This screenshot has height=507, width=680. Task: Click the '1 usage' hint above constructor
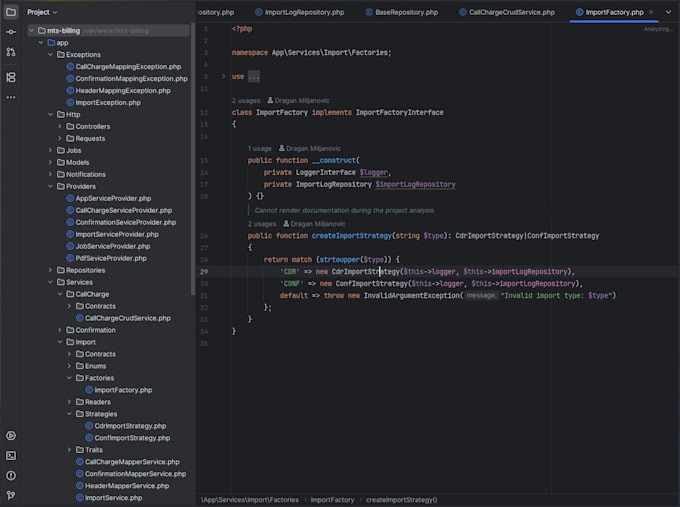pyautogui.click(x=259, y=148)
